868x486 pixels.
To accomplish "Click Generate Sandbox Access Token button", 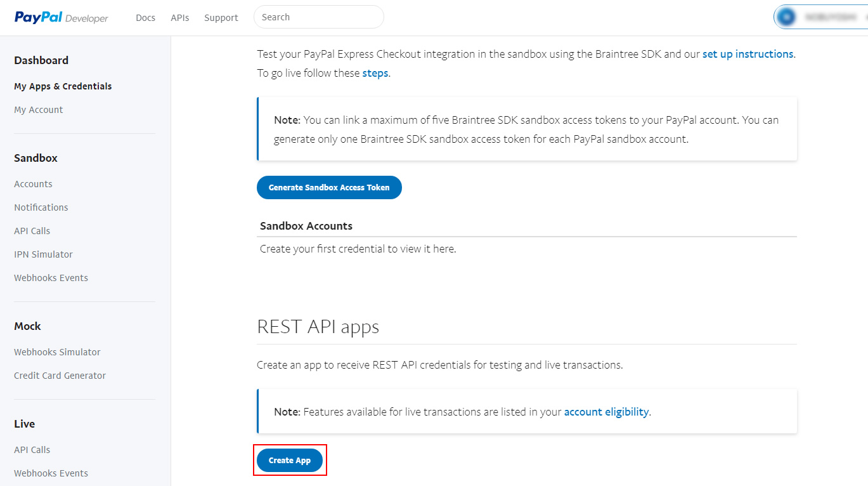I will (x=329, y=188).
